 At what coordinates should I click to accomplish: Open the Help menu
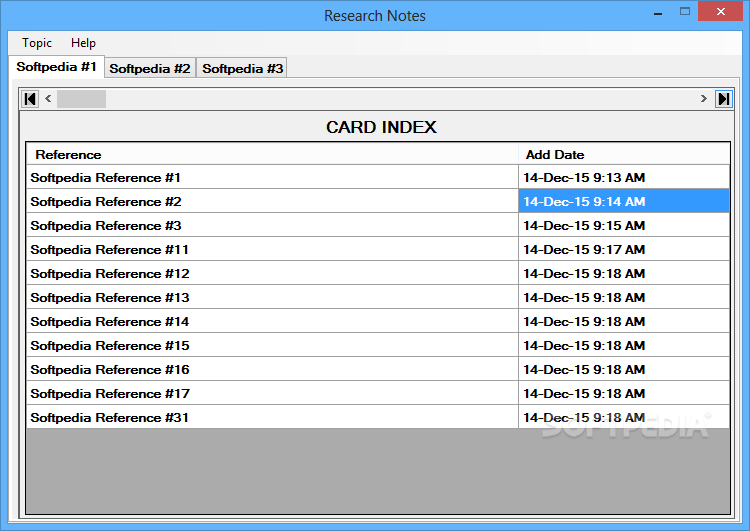pos(83,43)
